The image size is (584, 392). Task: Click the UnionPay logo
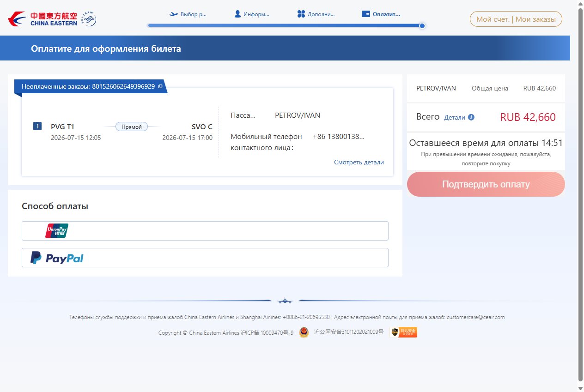pos(57,230)
